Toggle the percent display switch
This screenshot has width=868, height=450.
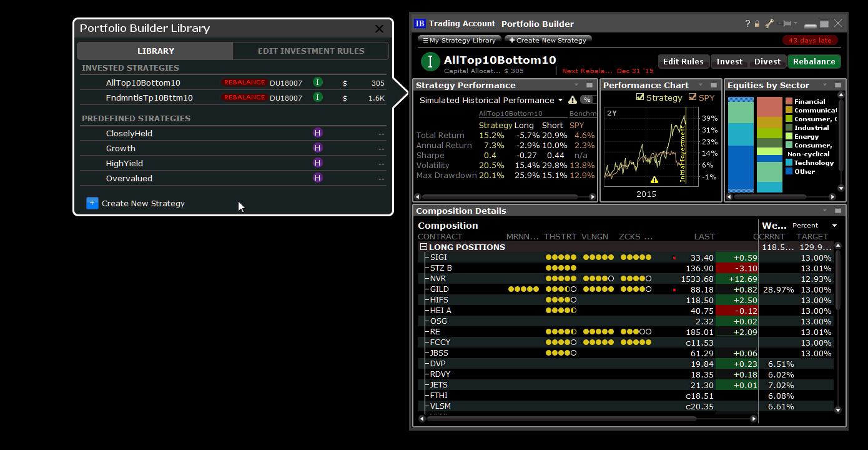pos(586,99)
